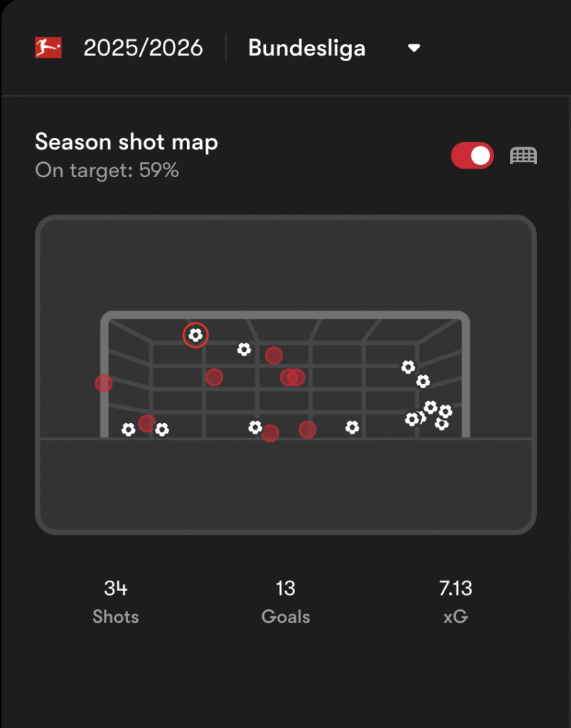Click the Bundesliga logo icon

[x=48, y=48]
